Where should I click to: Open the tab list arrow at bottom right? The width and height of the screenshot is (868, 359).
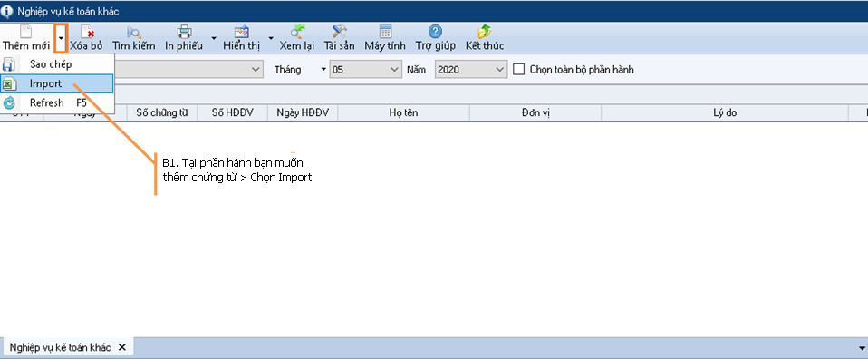(x=862, y=348)
